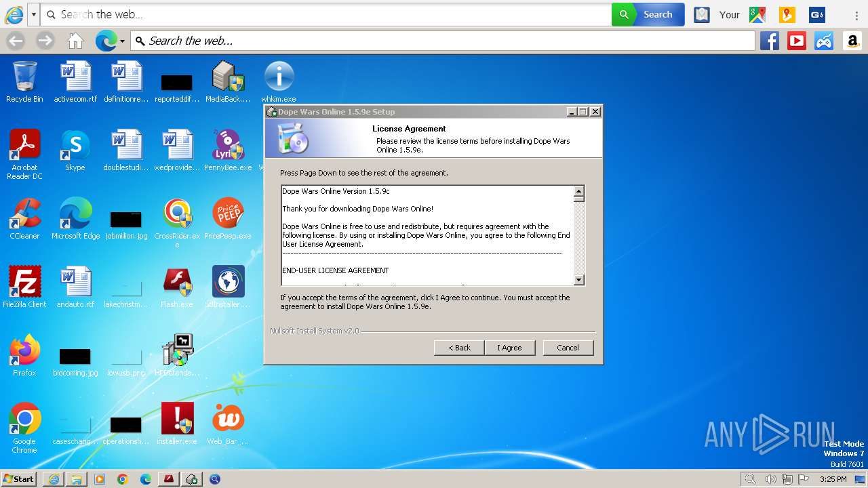Click inside the license agreement text box
Screen dimensions: 868x488
[x=427, y=235]
